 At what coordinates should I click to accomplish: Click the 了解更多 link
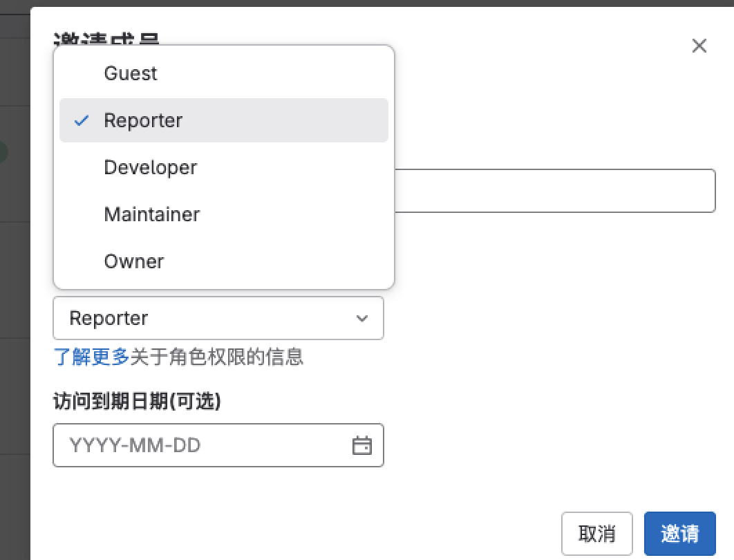[x=90, y=357]
